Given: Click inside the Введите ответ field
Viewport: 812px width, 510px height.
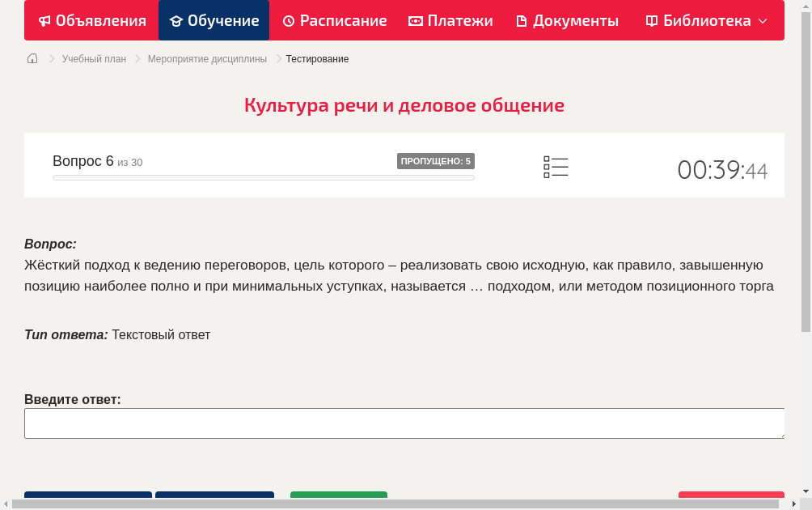Looking at the screenshot, I should (x=404, y=423).
